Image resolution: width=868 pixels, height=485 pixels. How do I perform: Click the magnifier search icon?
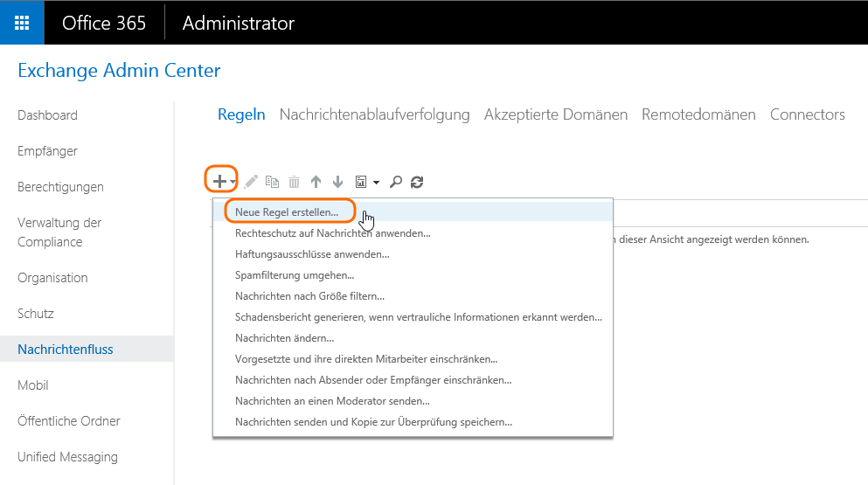point(396,182)
